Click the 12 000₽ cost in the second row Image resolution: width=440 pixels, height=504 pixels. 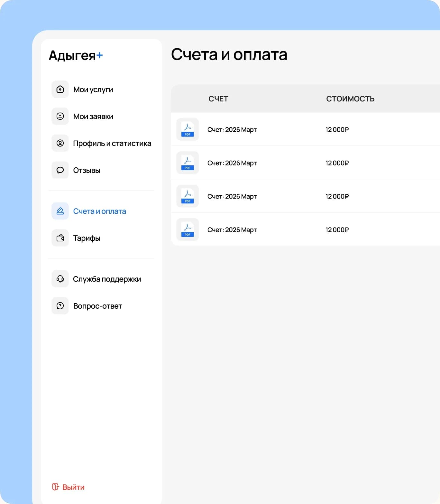click(x=337, y=163)
